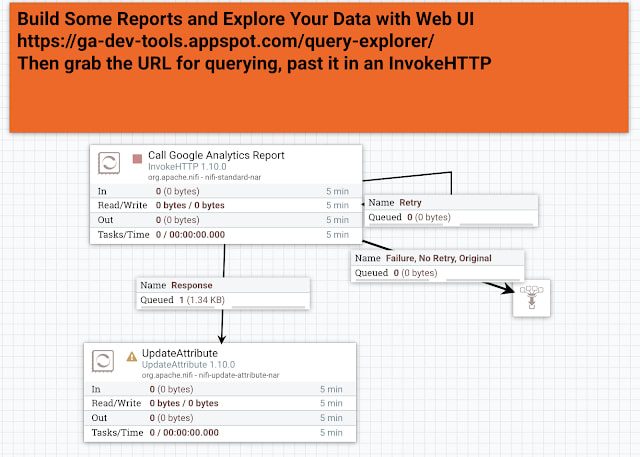Click the yellow warning triangle on UpdateAttribute
640x457 pixels.
[131, 357]
